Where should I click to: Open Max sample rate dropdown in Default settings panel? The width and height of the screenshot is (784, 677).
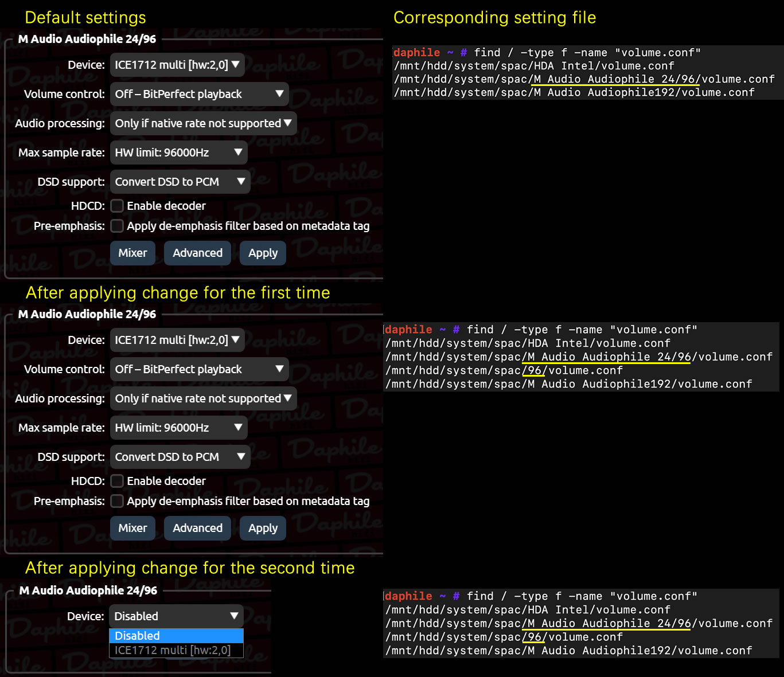178,152
